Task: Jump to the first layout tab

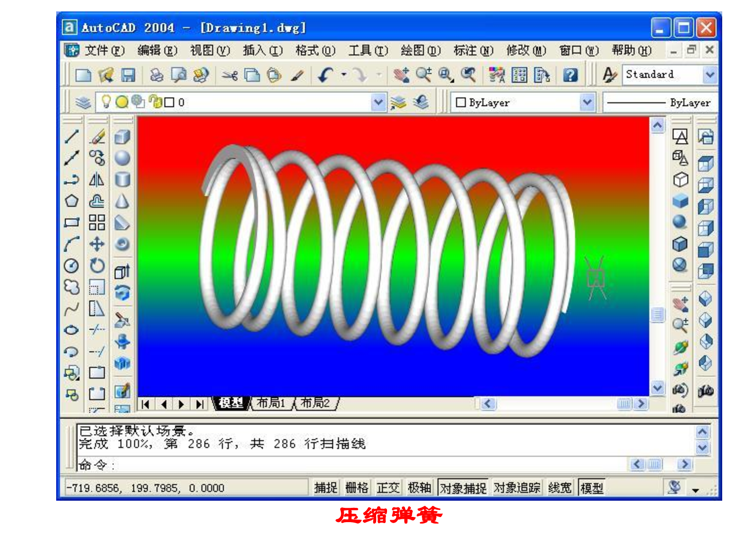Action: tap(146, 404)
